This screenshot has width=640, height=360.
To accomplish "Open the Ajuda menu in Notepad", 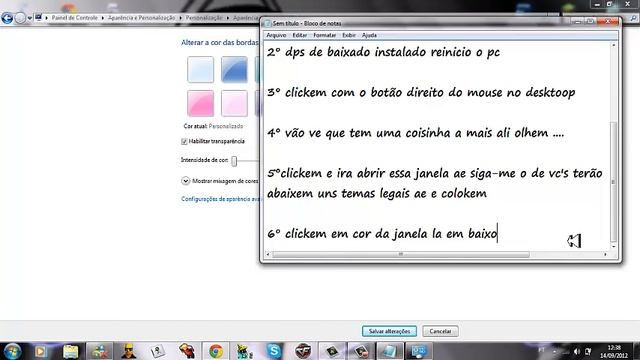I will 369,35.
